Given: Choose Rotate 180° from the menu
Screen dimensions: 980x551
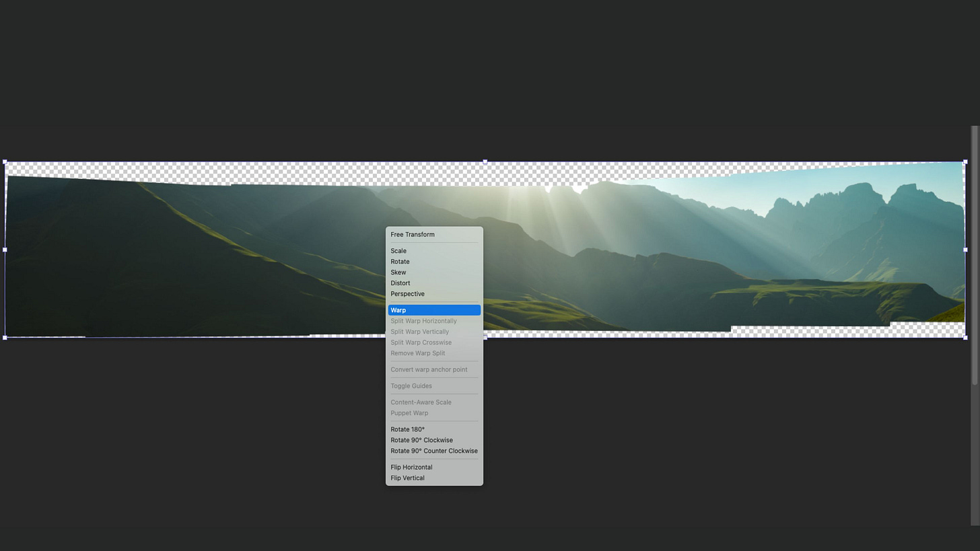Looking at the screenshot, I should [434, 429].
